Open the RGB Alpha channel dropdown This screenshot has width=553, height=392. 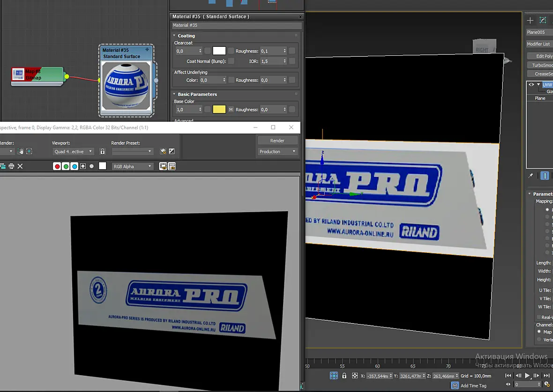132,166
